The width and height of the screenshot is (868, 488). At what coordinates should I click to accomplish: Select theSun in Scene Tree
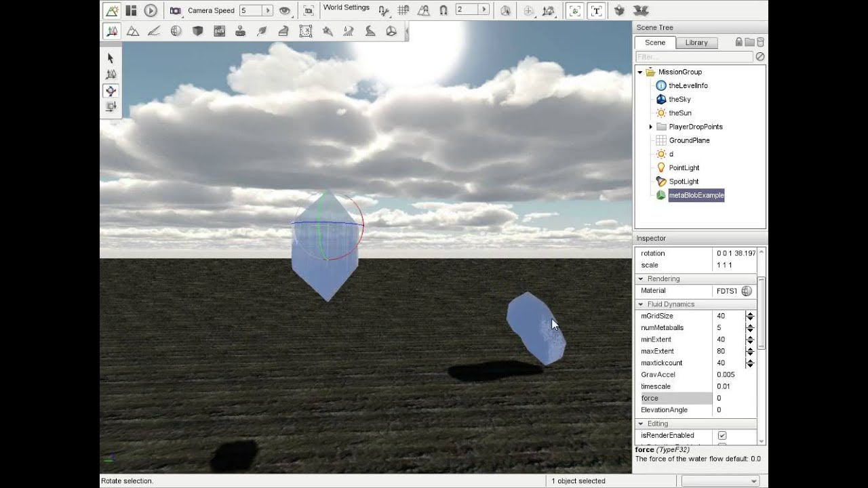(x=680, y=113)
